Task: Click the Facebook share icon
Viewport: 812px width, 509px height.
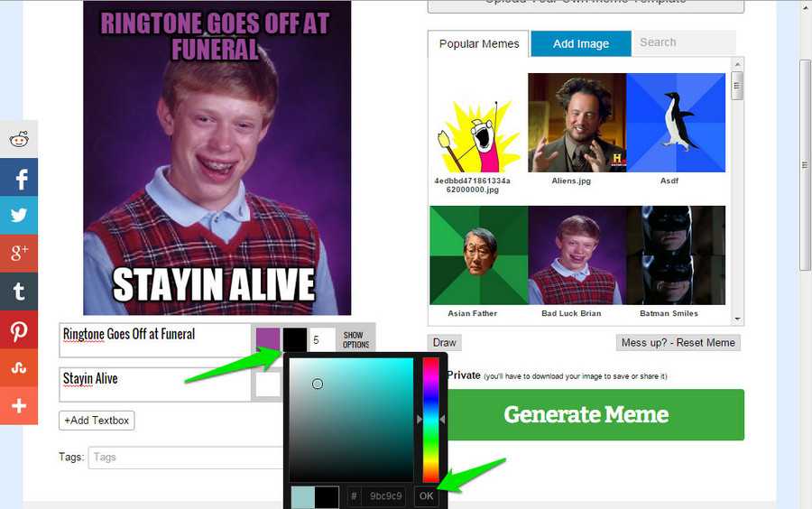Action: pyautogui.click(x=19, y=178)
